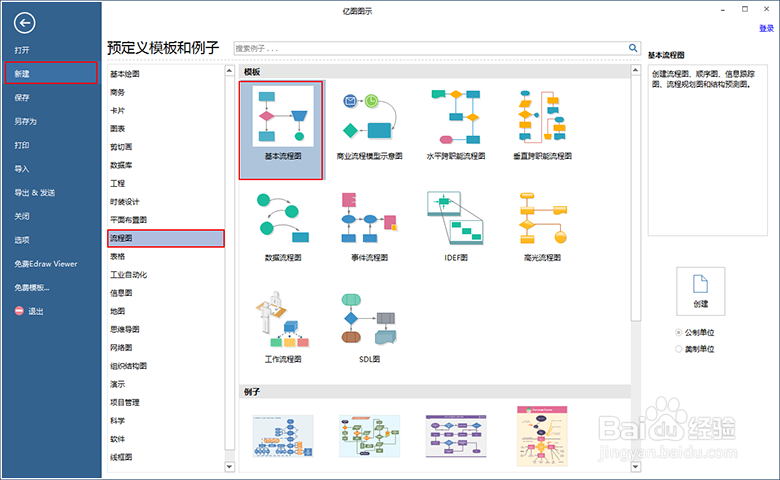Open the pink-header flowchart example thumbnail
This screenshot has width=780, height=480.
(x=542, y=436)
